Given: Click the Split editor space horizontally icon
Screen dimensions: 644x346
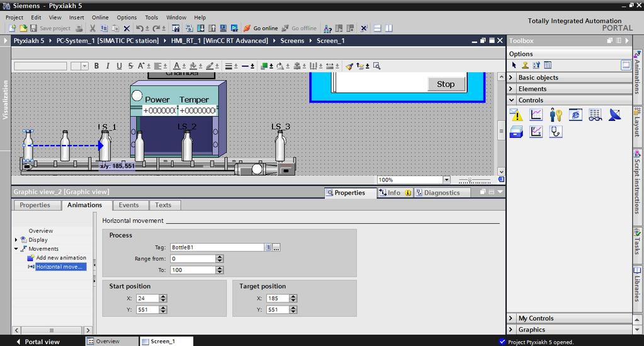Looking at the screenshot, I should 378,28.
